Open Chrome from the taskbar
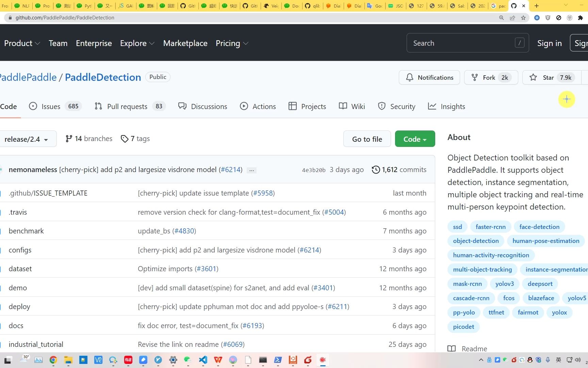Screen dimensions: 588x368 coord(53,360)
